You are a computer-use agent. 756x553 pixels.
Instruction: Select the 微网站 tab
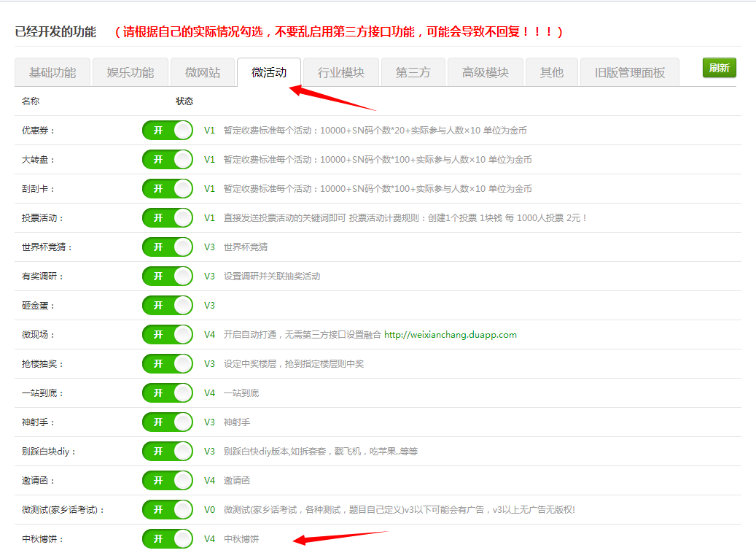(x=203, y=73)
